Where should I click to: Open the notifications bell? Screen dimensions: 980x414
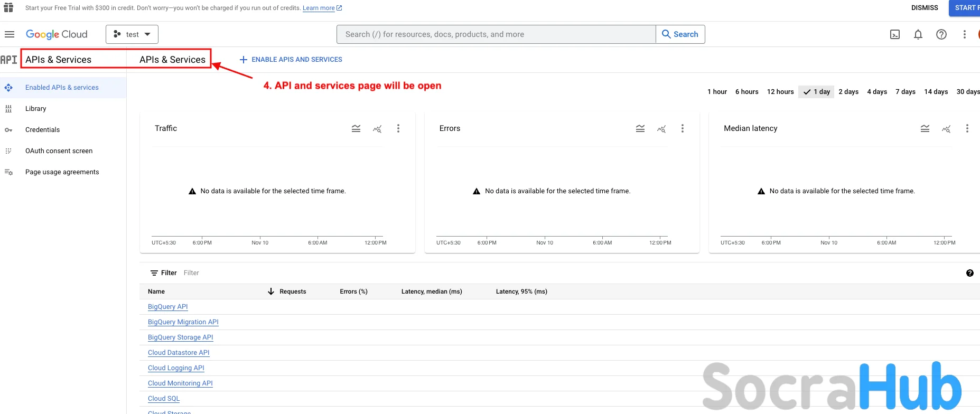[x=918, y=34]
